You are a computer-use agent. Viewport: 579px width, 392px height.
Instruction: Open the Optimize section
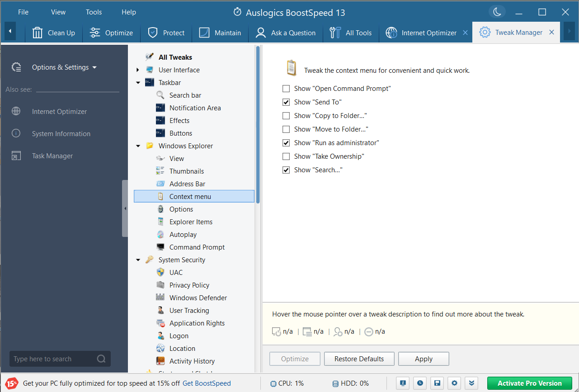click(x=111, y=32)
